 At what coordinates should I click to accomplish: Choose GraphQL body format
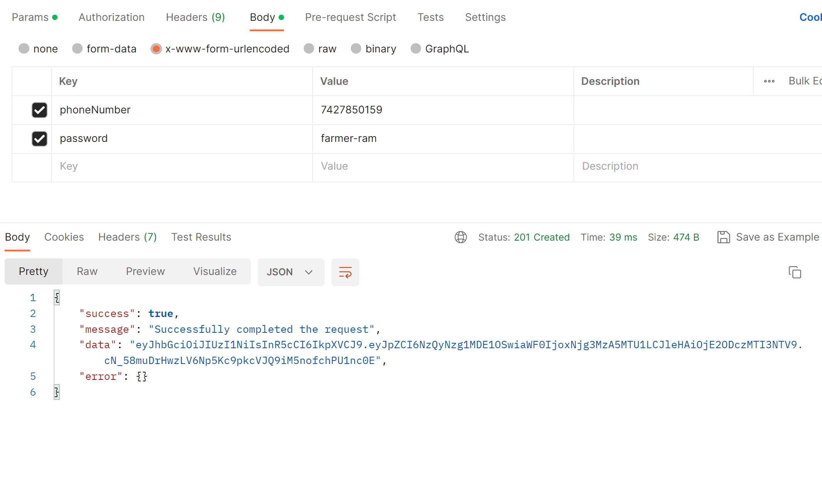click(x=416, y=49)
